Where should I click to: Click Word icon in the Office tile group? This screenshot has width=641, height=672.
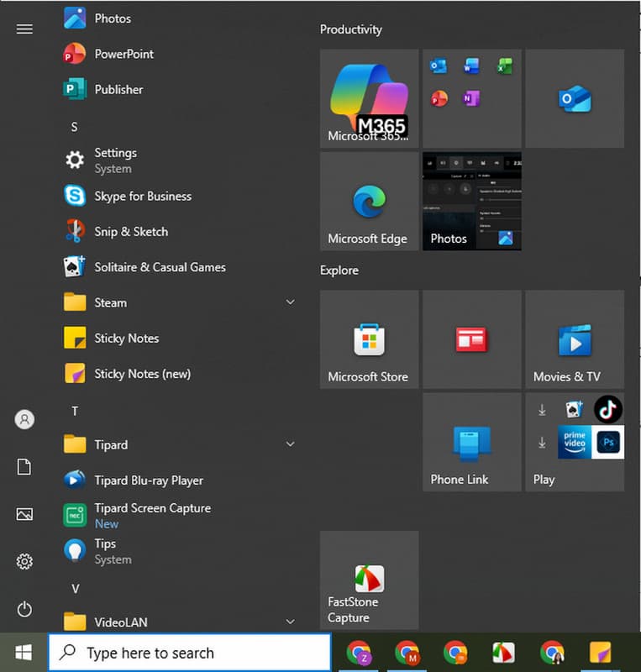(x=471, y=66)
